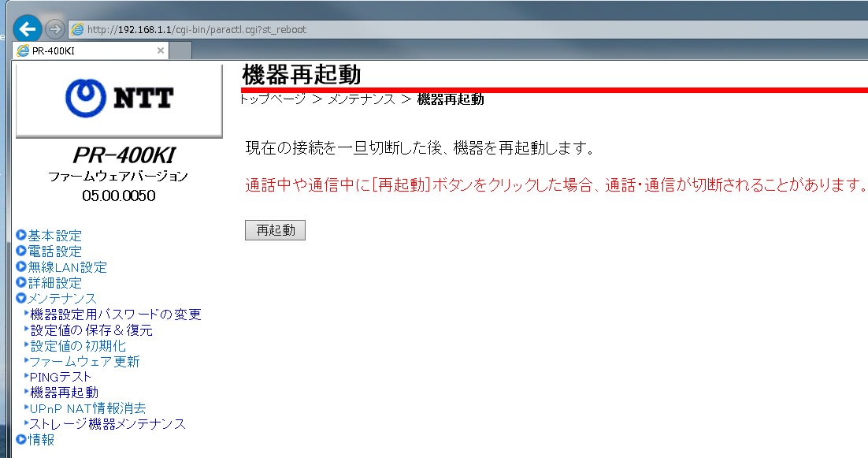
Task: Open 情報 in the sidebar
Action: (x=42, y=440)
